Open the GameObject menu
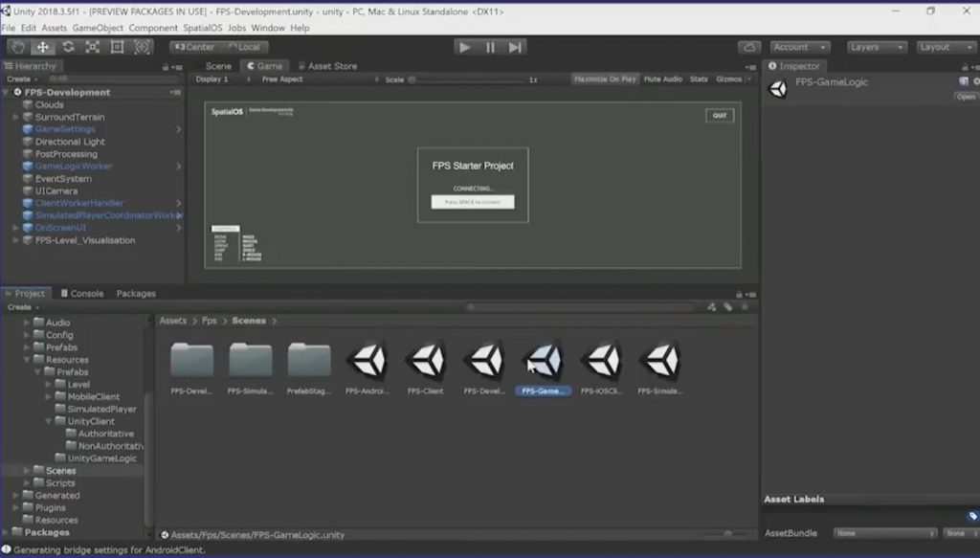The height and width of the screenshot is (558, 980). click(98, 28)
